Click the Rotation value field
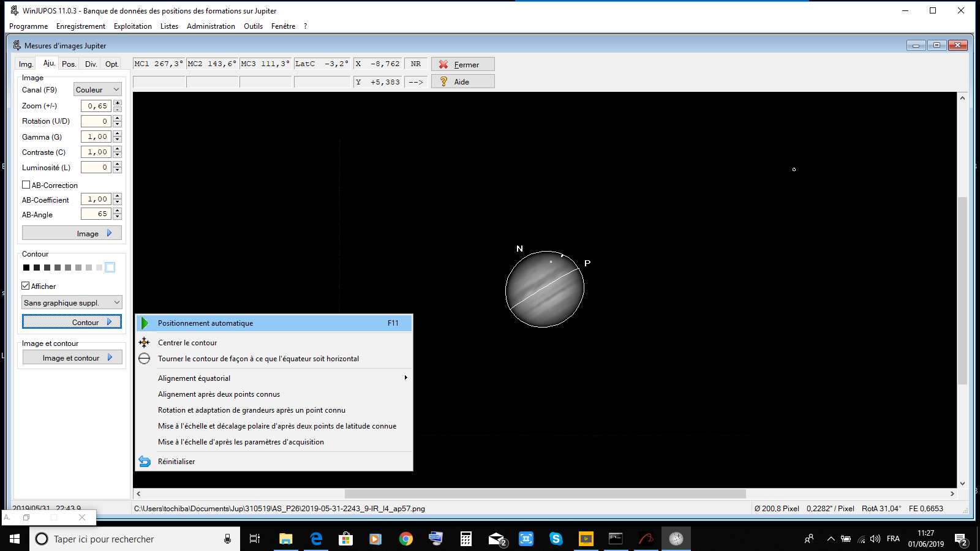Viewport: 980px width, 551px height. click(x=96, y=121)
